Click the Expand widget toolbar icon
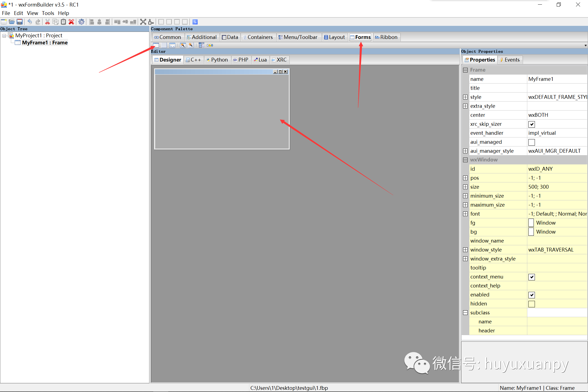 [x=143, y=22]
